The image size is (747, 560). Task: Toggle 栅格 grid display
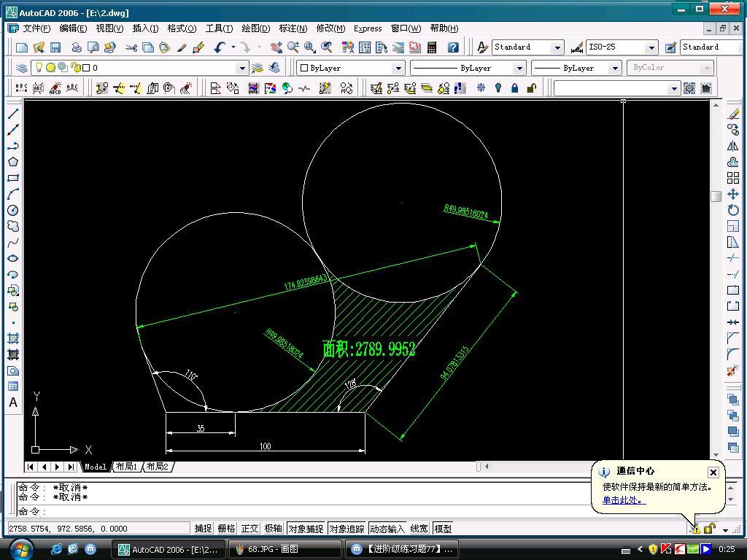[x=226, y=528]
